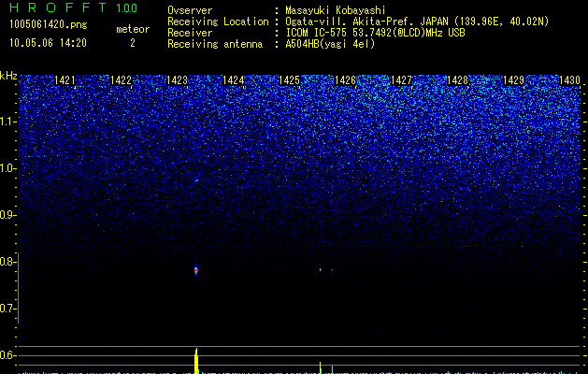Viewport: 588px width, 374px height.
Task: Click the 1.0 kHz frequency label
Action: click(x=7, y=168)
